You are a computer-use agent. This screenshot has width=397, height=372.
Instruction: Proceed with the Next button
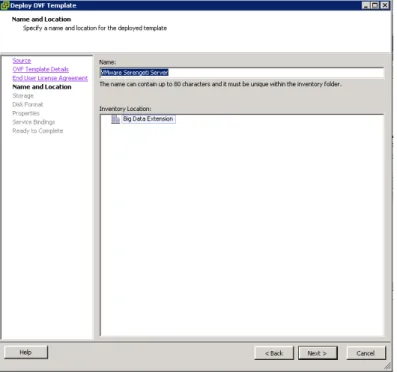(x=318, y=353)
